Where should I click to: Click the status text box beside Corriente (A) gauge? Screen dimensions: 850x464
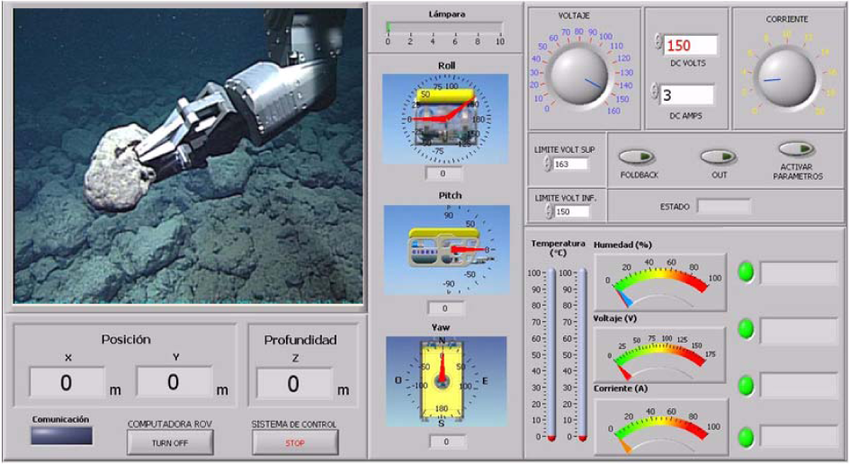800,436
